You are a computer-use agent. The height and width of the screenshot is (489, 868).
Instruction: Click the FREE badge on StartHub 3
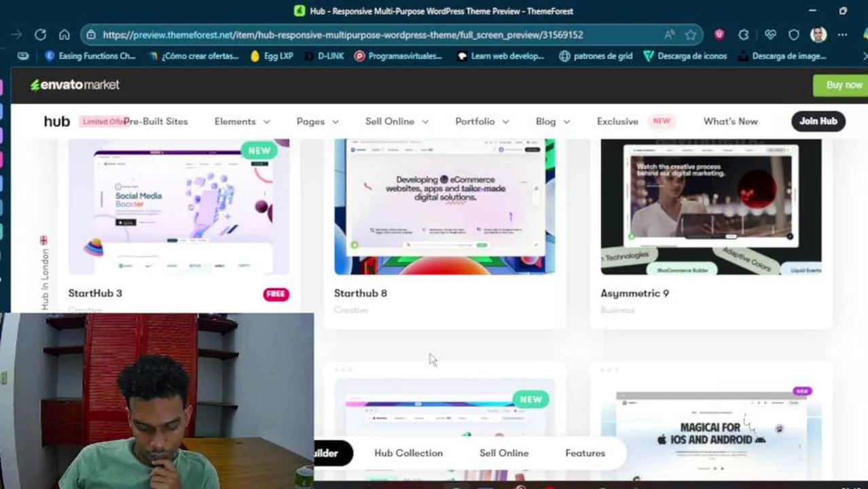coord(276,294)
